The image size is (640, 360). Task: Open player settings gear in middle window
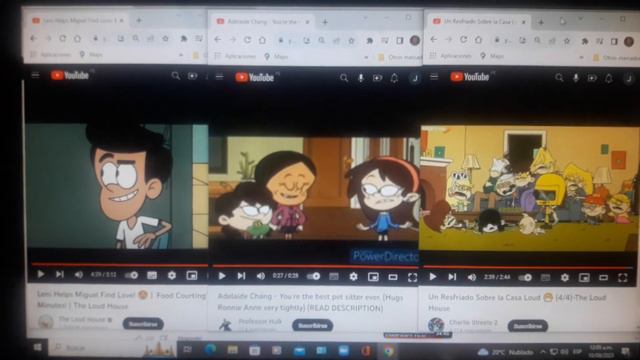(353, 277)
